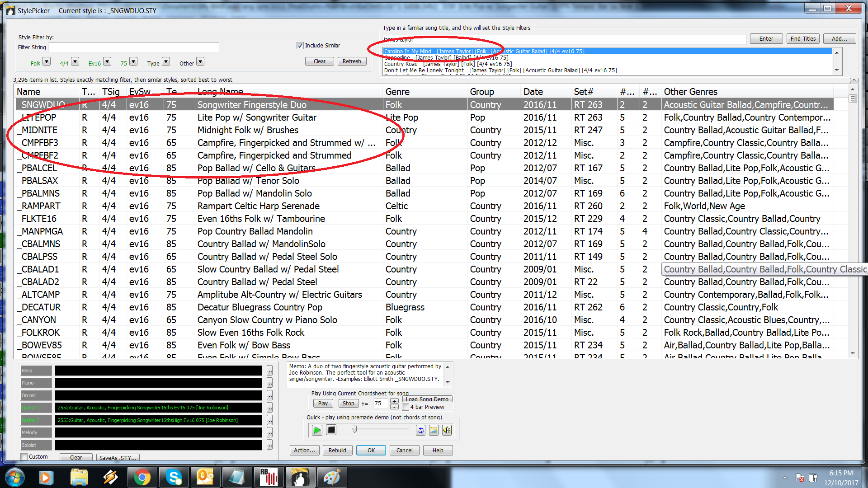Screen dimensions: 868x488
Task: Increase tempo with the plus button
Action: point(394,401)
